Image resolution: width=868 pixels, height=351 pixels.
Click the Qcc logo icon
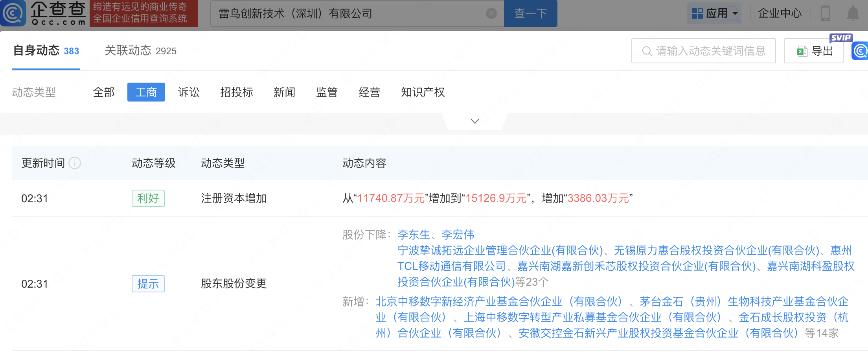coord(13,13)
